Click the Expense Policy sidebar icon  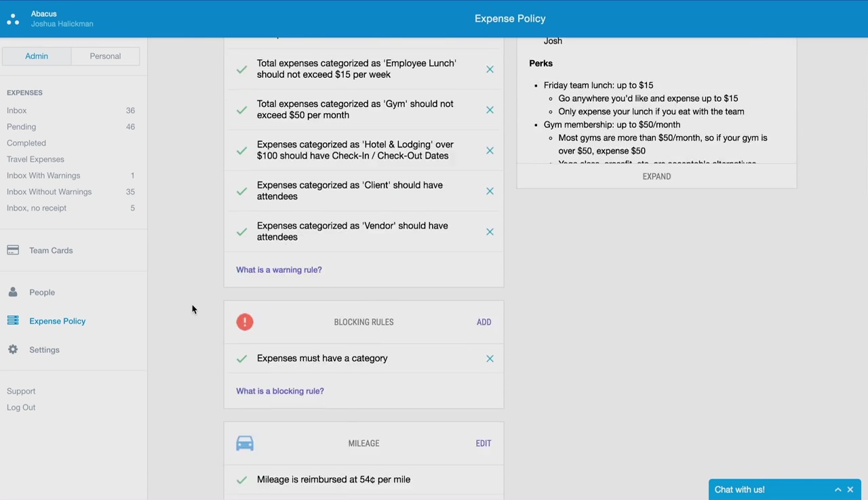pos(13,321)
